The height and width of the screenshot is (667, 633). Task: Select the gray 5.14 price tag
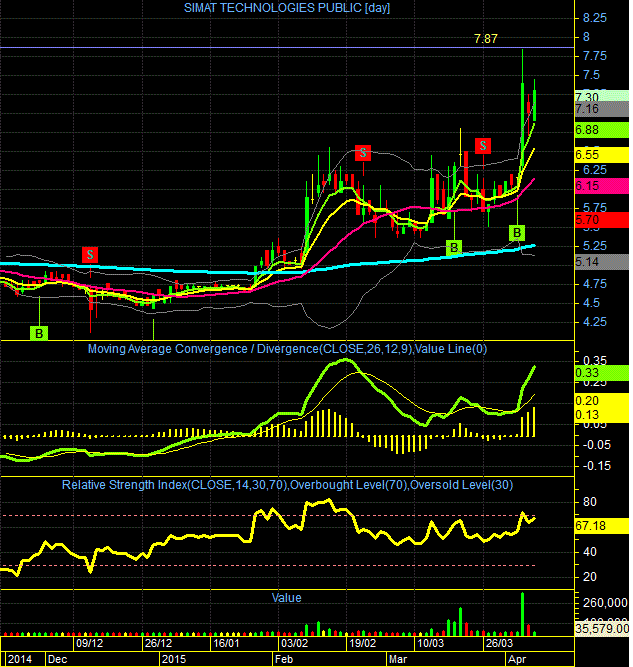pyautogui.click(x=602, y=262)
